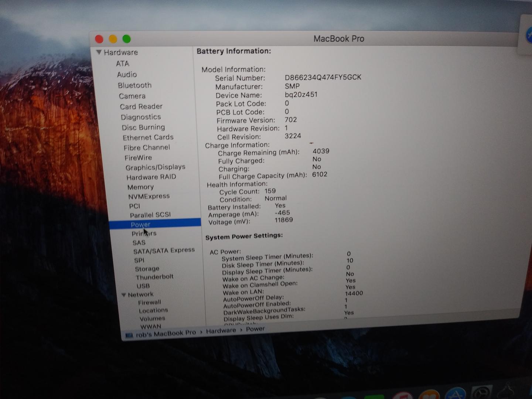Open Locations under Network
The width and height of the screenshot is (532, 399).
pos(153,311)
